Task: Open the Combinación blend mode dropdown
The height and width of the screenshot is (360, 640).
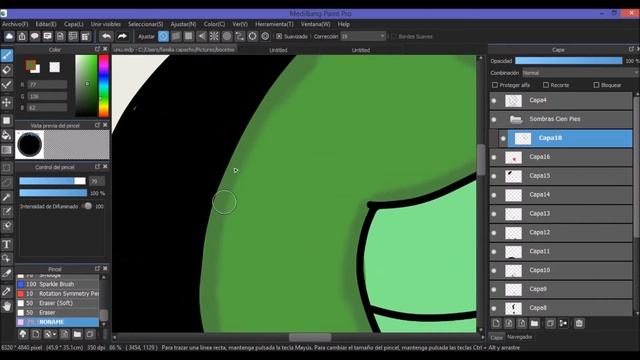Action: tap(580, 73)
